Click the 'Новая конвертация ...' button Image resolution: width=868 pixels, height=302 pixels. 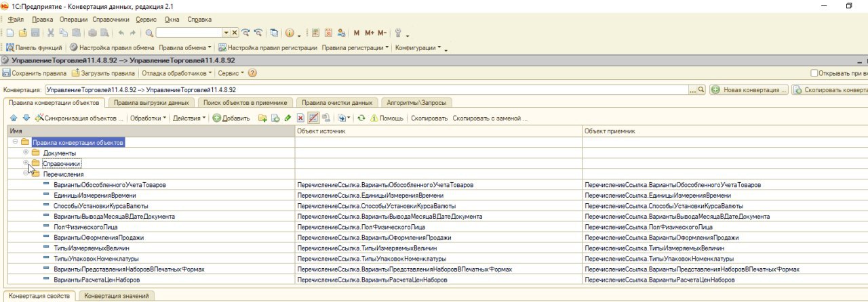[749, 89]
